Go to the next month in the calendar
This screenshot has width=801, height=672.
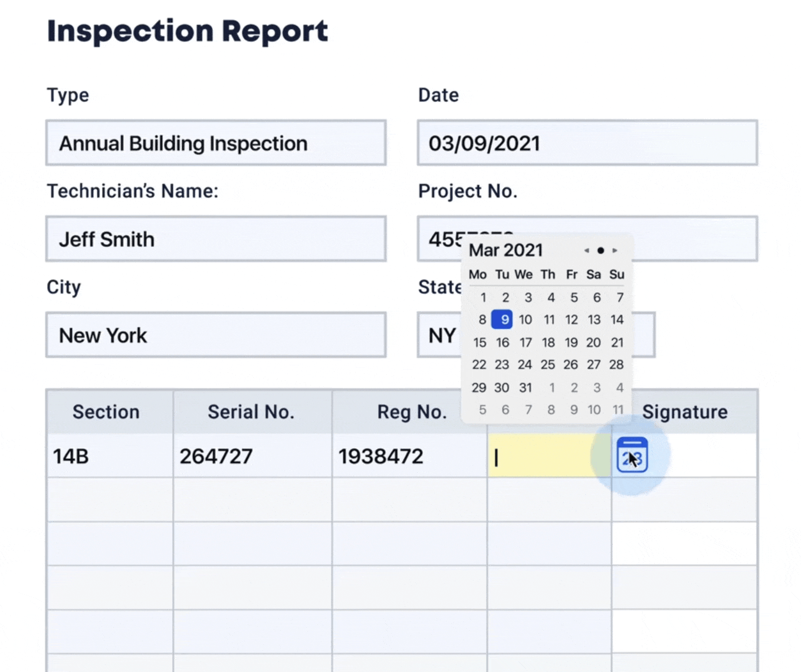(x=615, y=251)
